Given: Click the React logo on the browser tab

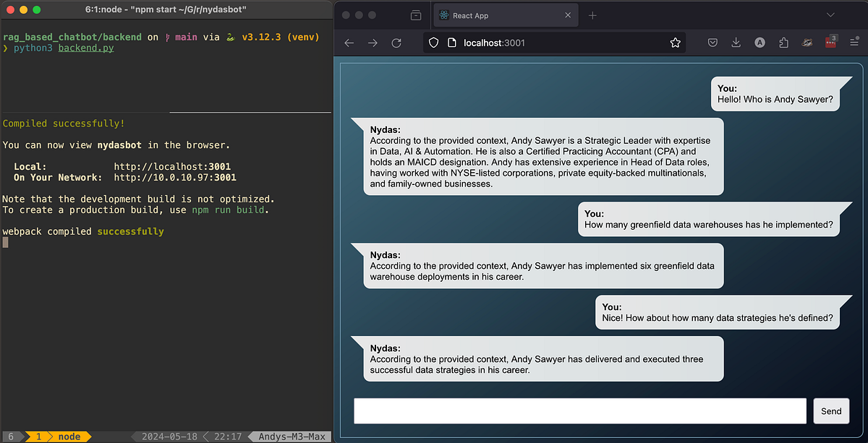Looking at the screenshot, I should click(444, 14).
